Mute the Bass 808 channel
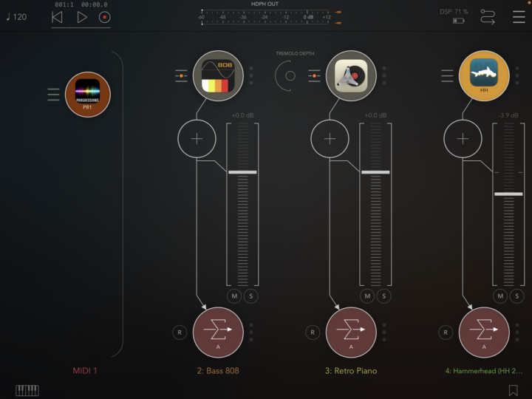Screen dimensions: 532x399 tap(234, 296)
